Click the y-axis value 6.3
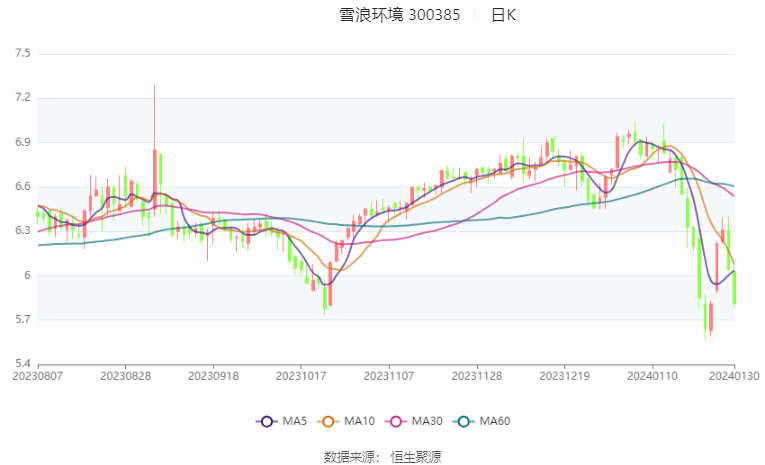765x465 pixels. 23,231
